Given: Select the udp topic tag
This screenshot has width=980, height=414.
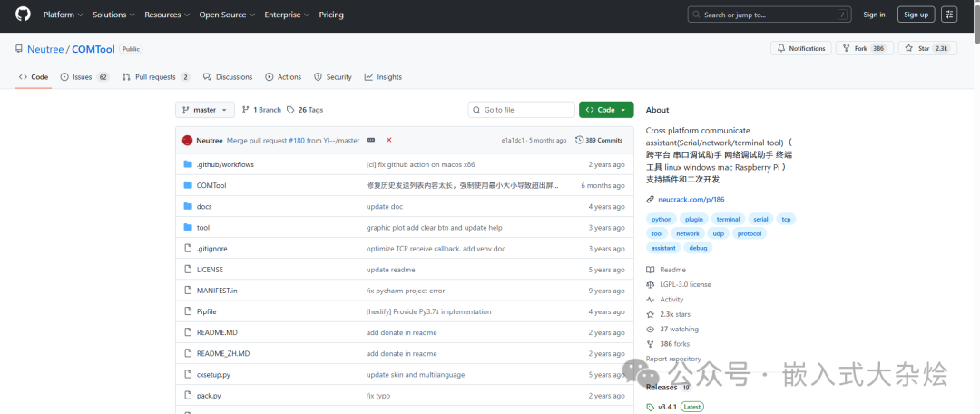Looking at the screenshot, I should click(718, 233).
